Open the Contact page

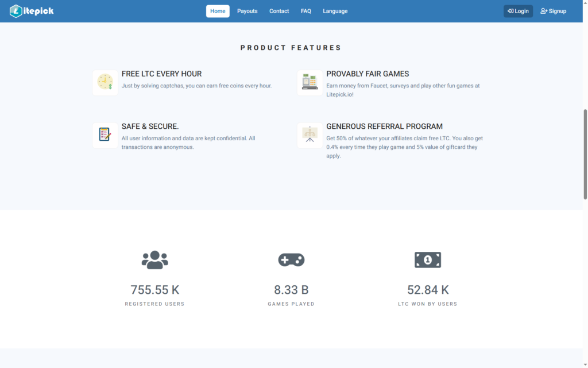pyautogui.click(x=279, y=11)
